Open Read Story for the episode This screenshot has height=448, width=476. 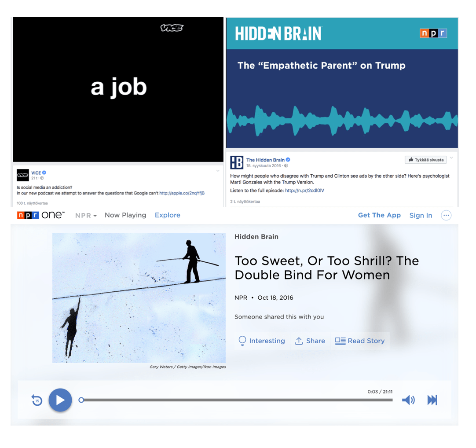[360, 341]
